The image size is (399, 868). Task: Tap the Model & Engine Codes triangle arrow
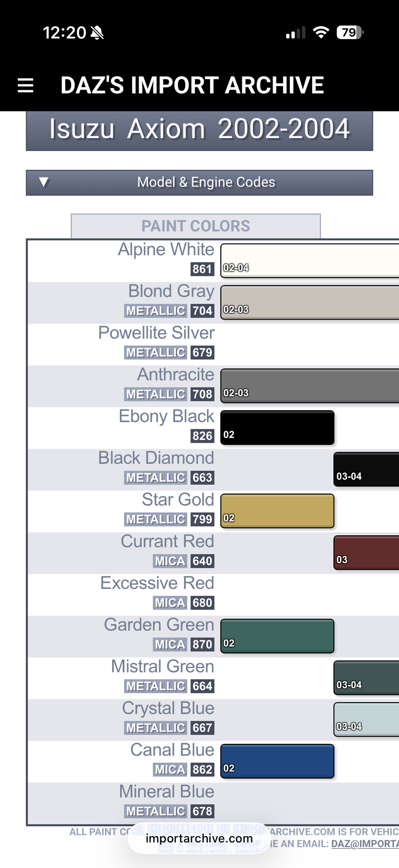(x=44, y=182)
